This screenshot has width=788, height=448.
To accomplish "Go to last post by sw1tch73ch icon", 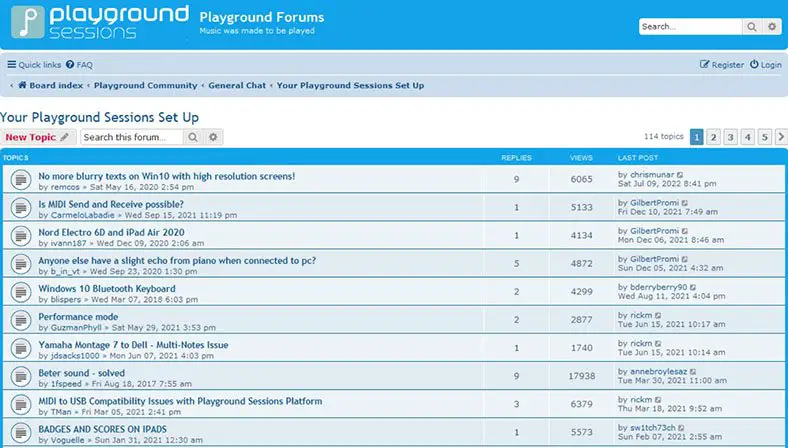I will point(681,428).
